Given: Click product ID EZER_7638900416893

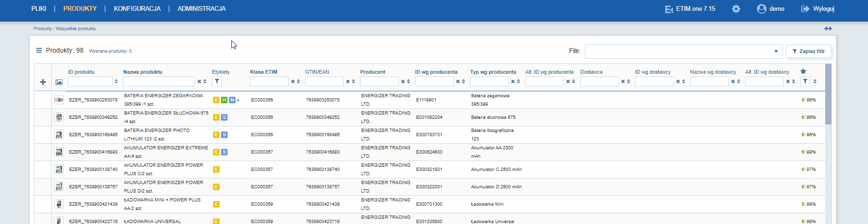Looking at the screenshot, I should coord(93,152).
